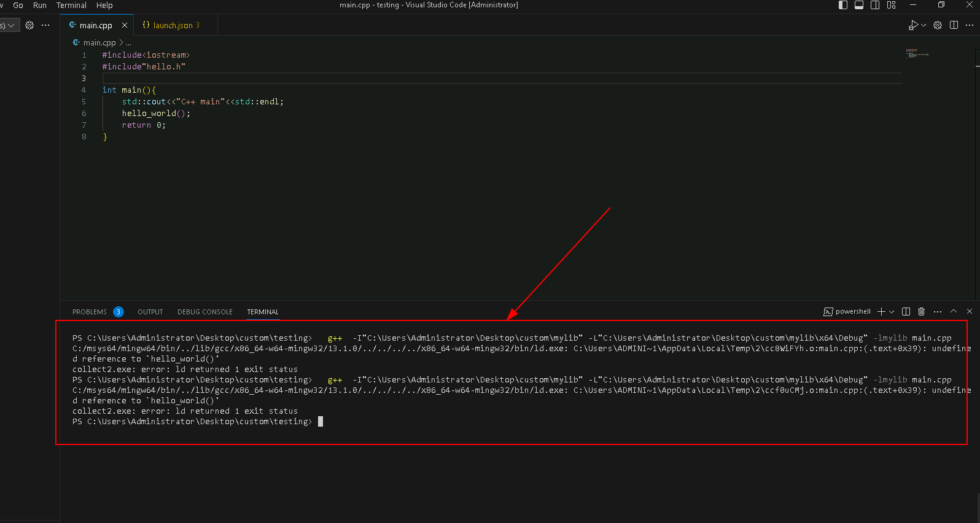
Task: Open the gear icon in editor toolbar
Action: [x=938, y=25]
